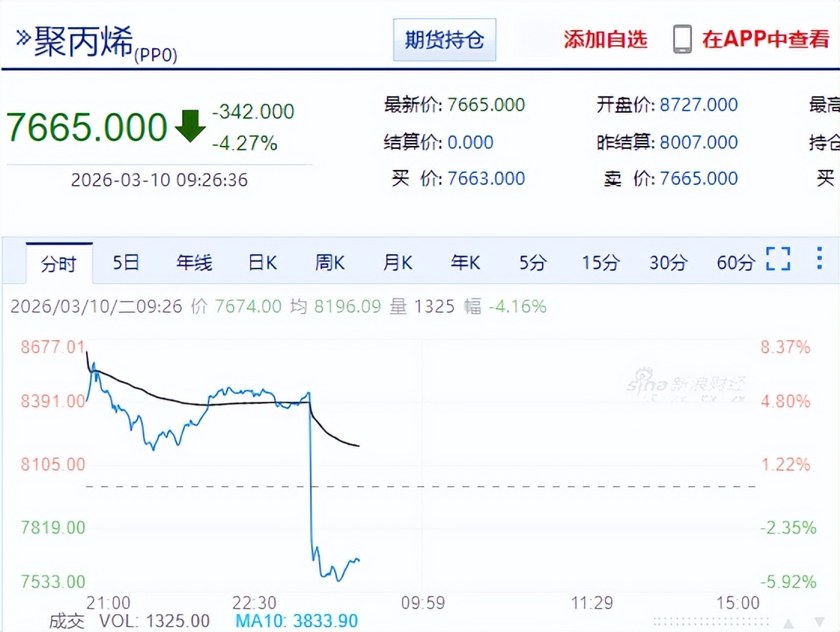Screen dimensions: 840x632
Task: Click the double-chevron icon before 聚丙烯
Action: point(24,40)
